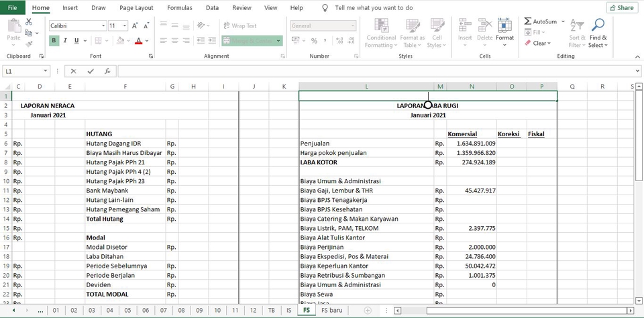Switch to the Page Layout tab
Image resolution: width=644 pixels, height=318 pixels.
[x=136, y=8]
